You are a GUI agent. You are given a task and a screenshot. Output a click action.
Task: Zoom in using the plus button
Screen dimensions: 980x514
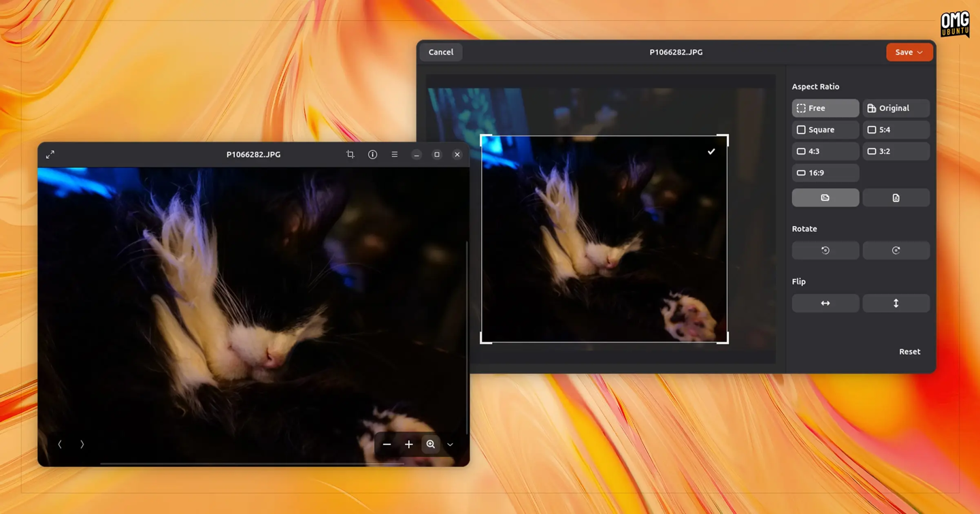point(409,445)
